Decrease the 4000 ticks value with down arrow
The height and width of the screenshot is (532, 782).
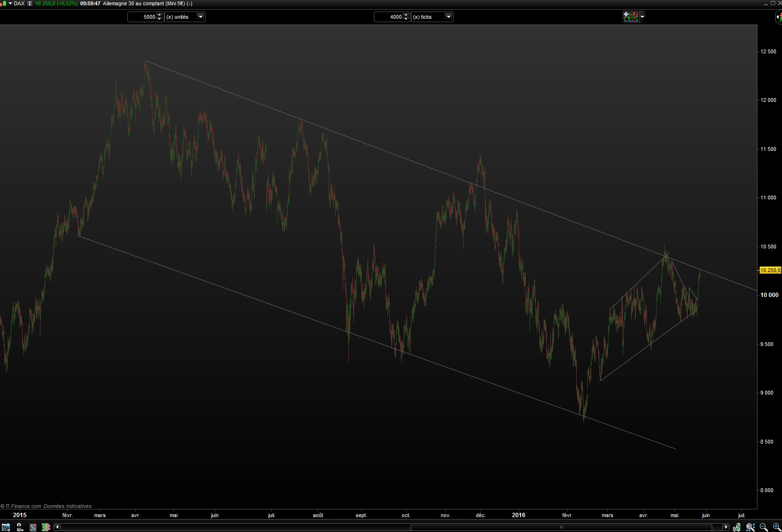click(407, 19)
